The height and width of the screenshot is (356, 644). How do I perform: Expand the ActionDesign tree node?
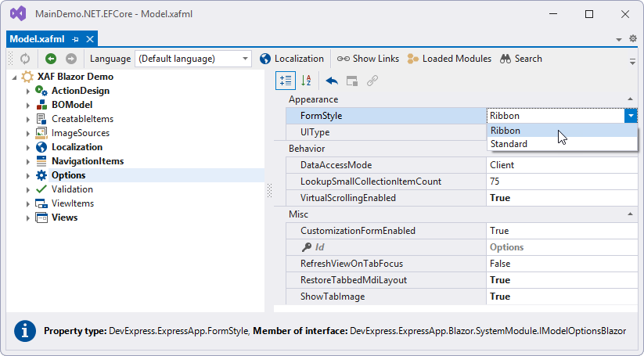tap(27, 92)
